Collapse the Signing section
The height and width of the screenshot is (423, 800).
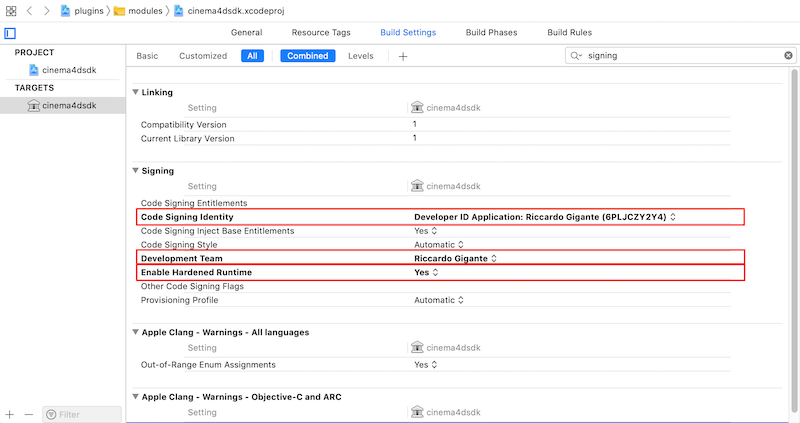click(136, 171)
